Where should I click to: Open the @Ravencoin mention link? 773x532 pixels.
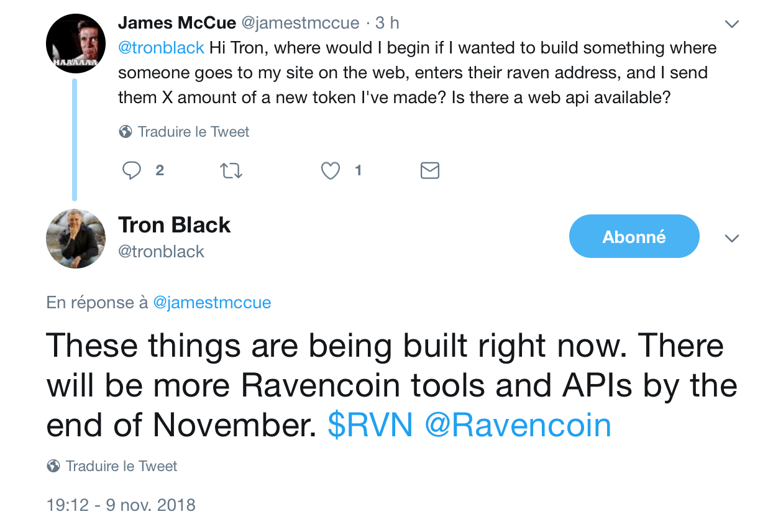pyautogui.click(x=518, y=425)
